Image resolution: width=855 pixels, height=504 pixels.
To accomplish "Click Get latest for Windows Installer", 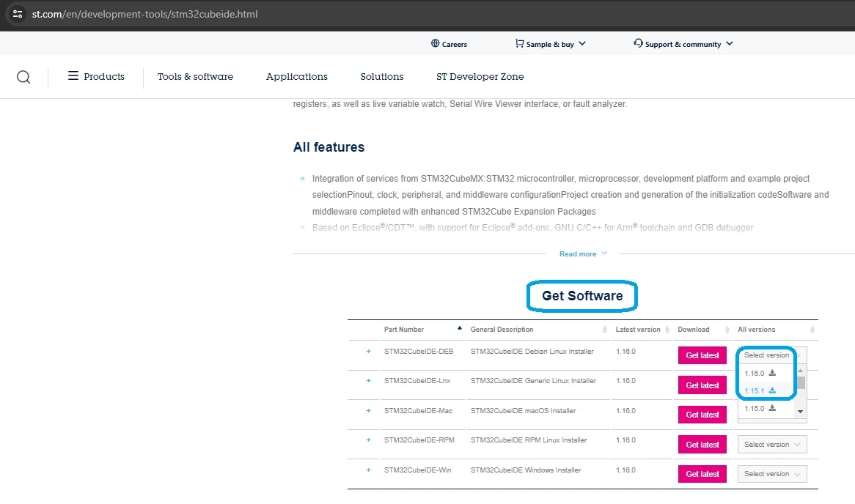I will [x=702, y=474].
